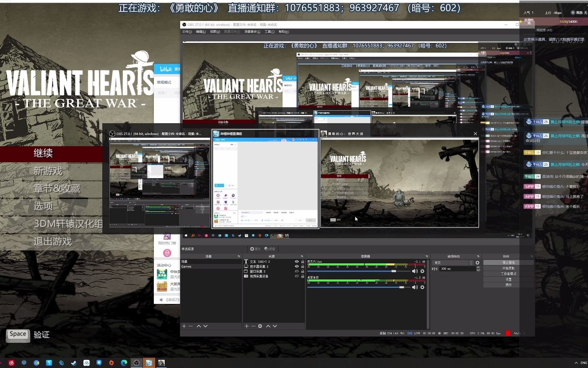The width and height of the screenshot is (588, 368).
Task: Mute the 桌面音频 speaker icon
Action: pos(415,287)
